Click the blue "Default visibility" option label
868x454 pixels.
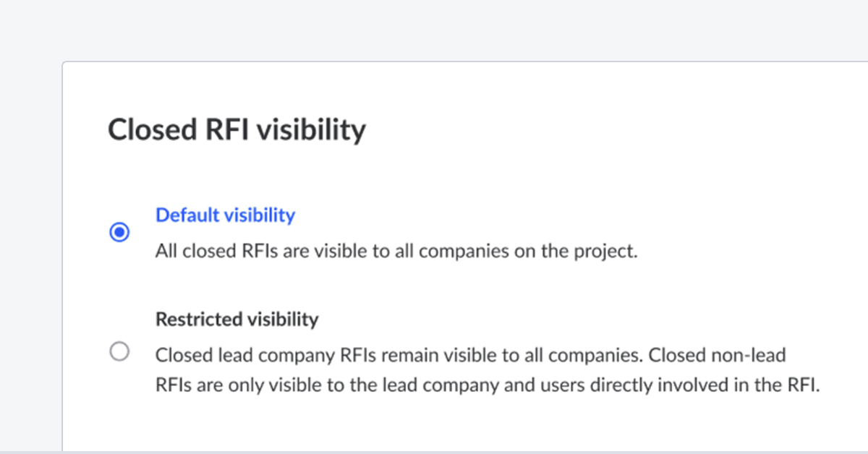coord(226,215)
